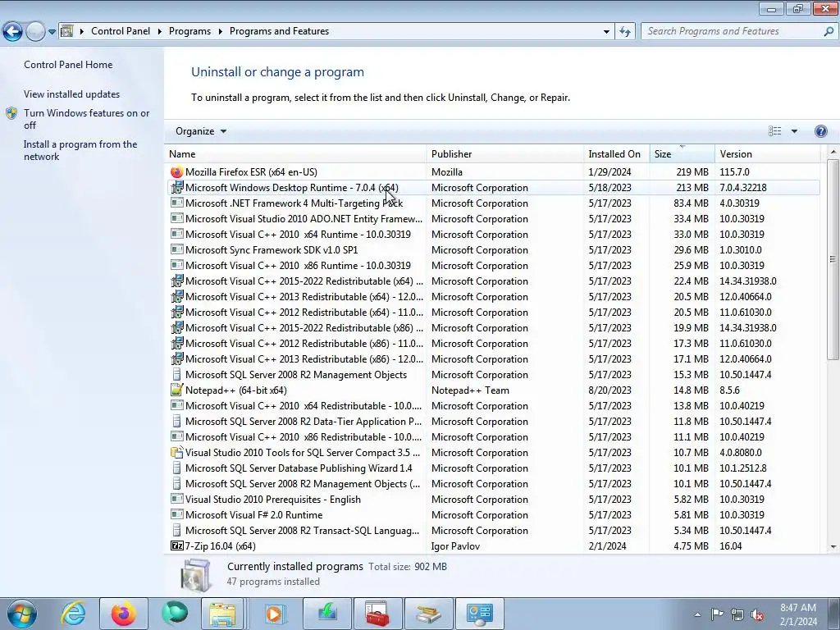
Task: Open the help question mark button
Action: (820, 131)
